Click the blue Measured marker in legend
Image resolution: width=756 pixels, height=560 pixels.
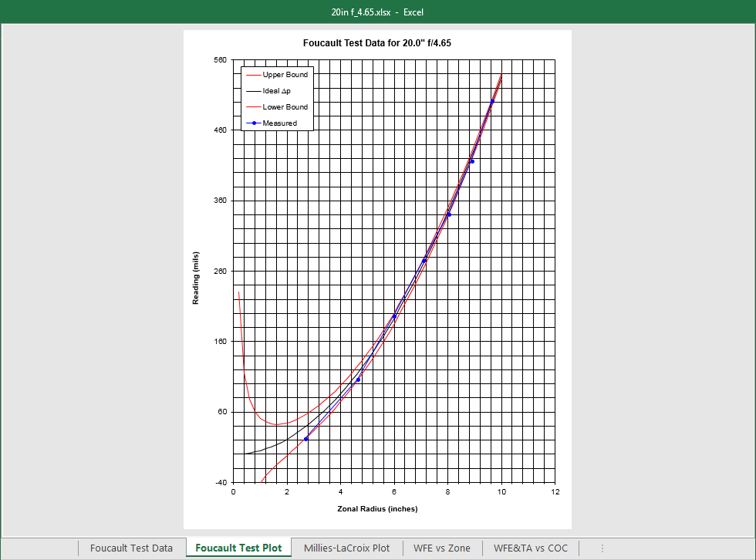point(253,123)
